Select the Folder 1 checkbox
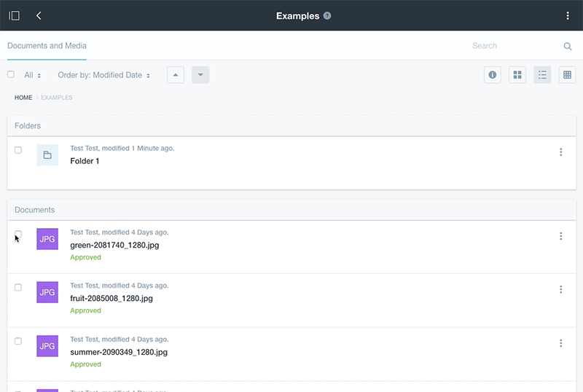Viewport: 583px width, 392px height. [x=18, y=150]
